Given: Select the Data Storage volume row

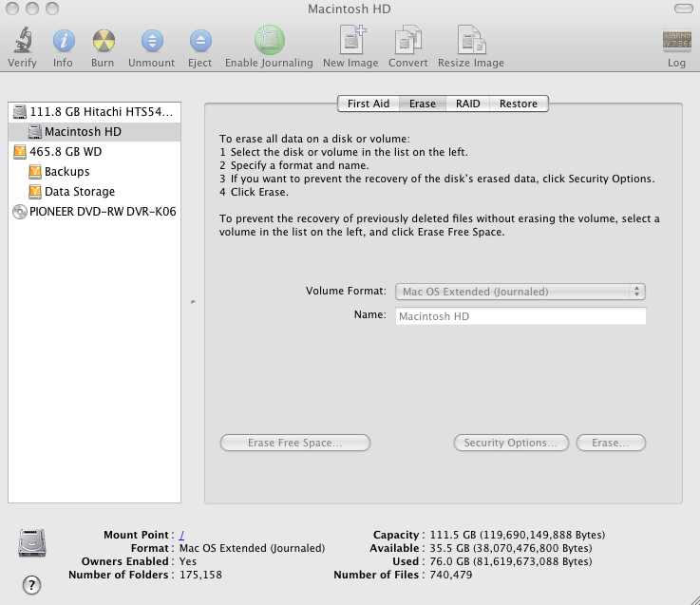Looking at the screenshot, I should 95,192.
